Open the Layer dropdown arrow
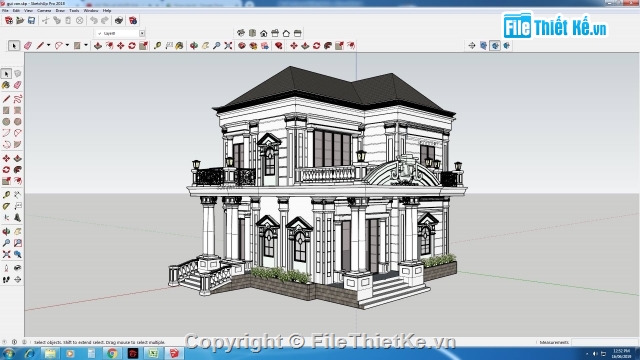The width and height of the screenshot is (640, 360). 142,33
